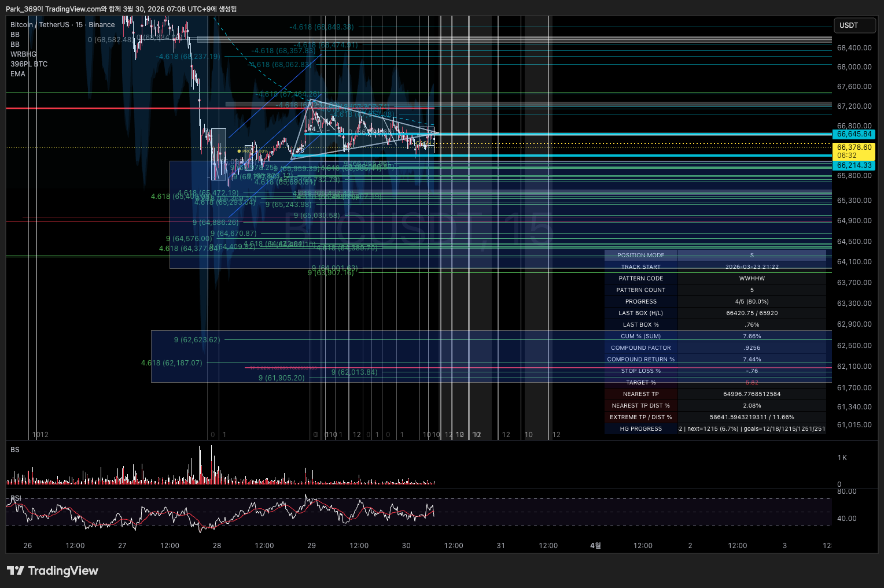884x588 pixels.
Task: Select the Bitcoin / TetherUS chart title
Action: [62, 25]
